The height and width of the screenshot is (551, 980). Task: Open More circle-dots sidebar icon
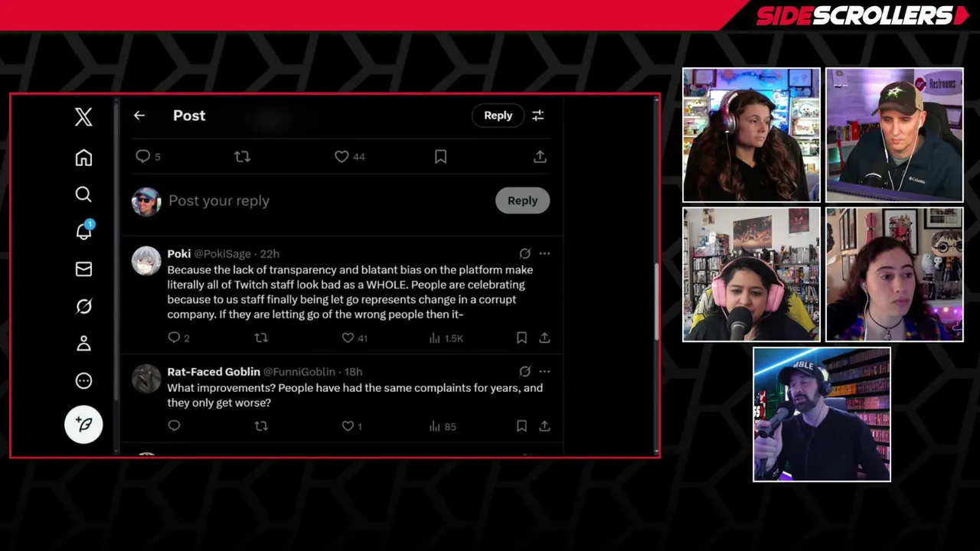coord(83,380)
